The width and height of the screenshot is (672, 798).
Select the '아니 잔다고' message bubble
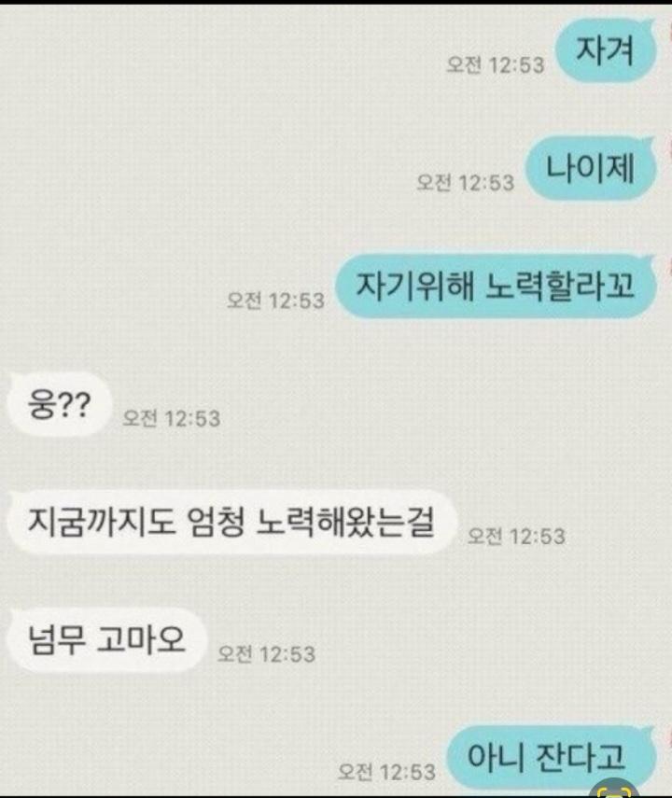551,757
